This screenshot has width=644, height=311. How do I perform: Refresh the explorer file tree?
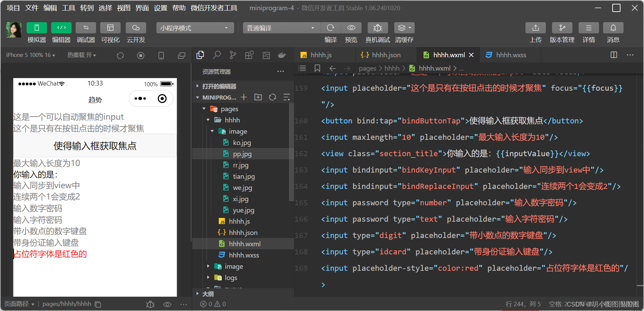[x=273, y=98]
